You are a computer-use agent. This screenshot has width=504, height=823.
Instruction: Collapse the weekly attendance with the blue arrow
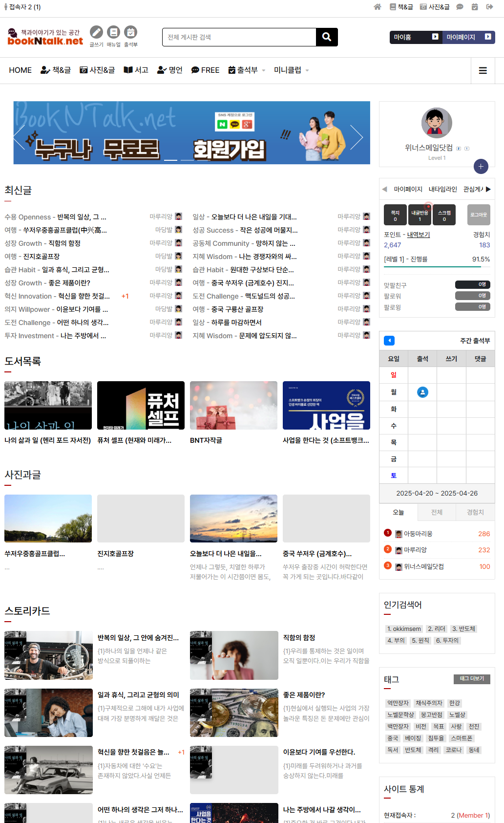(389, 341)
